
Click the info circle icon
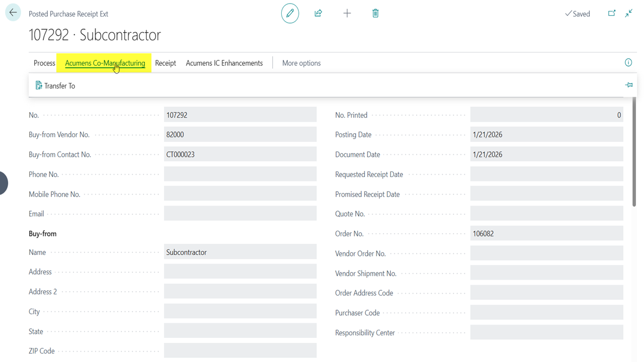coord(628,63)
